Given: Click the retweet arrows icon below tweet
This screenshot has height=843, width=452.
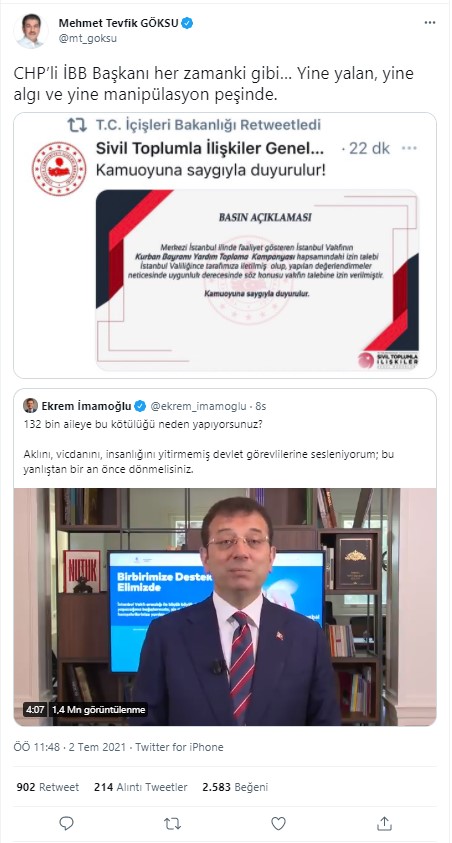Looking at the screenshot, I should [x=172, y=823].
